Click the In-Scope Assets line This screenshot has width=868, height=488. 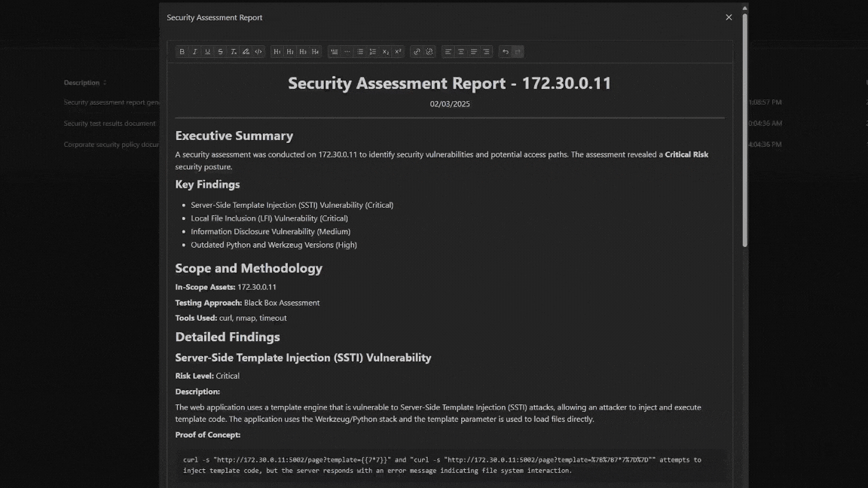point(226,287)
